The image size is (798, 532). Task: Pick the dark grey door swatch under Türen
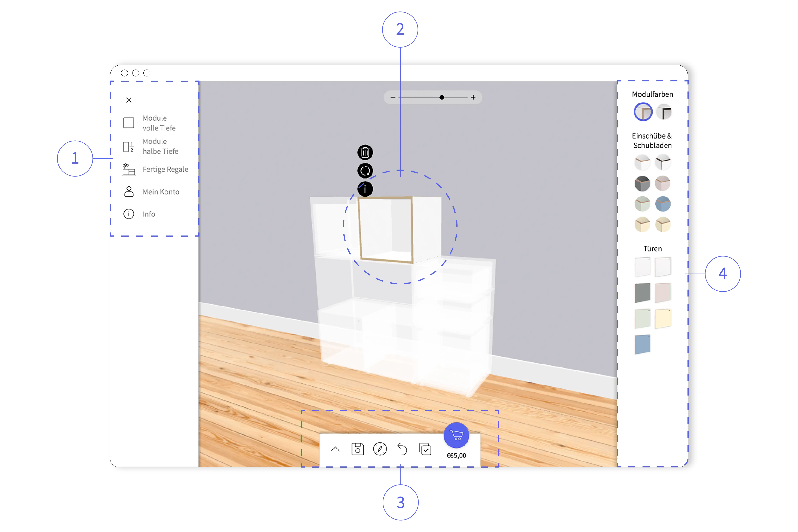(x=642, y=293)
